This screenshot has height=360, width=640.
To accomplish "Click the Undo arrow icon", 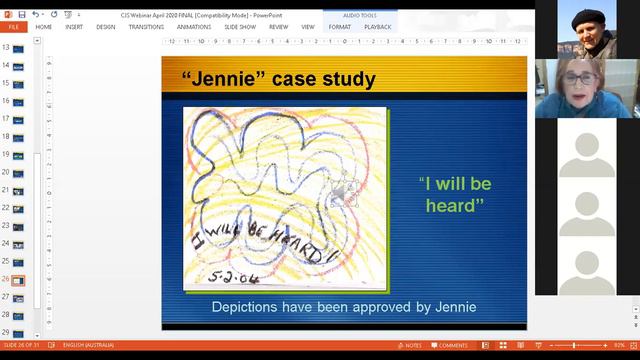I will 36,15.
